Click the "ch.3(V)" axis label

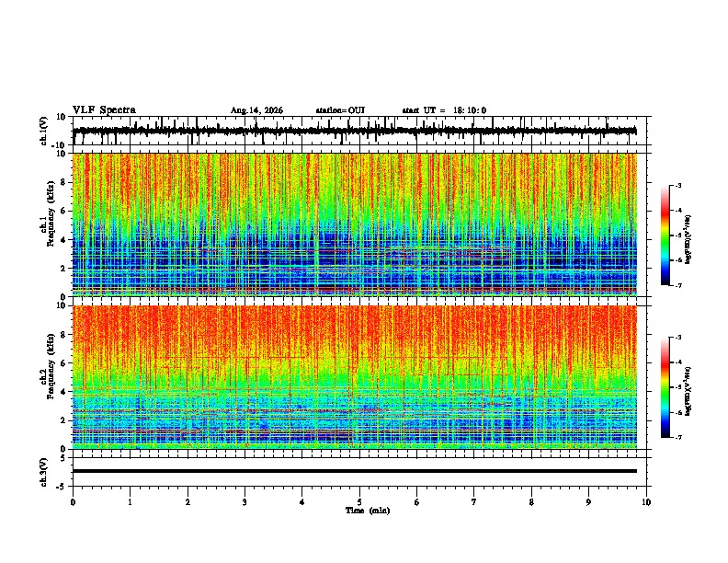pyautogui.click(x=44, y=472)
